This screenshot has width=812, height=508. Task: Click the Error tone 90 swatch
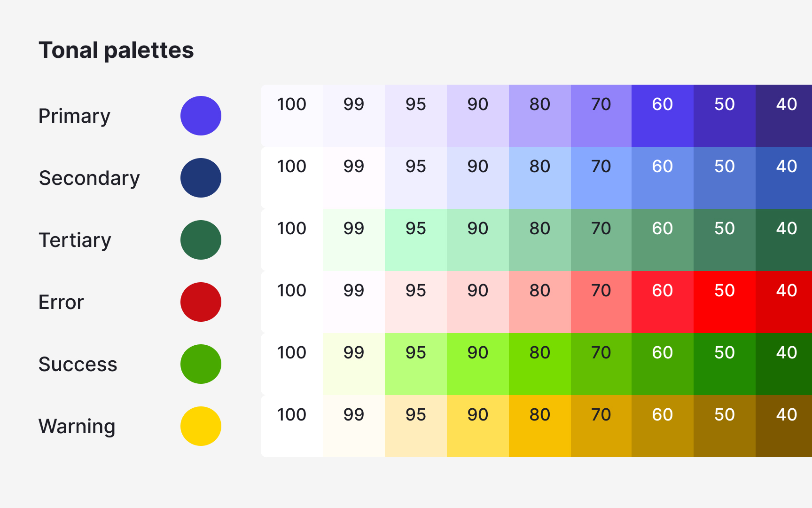point(477,302)
